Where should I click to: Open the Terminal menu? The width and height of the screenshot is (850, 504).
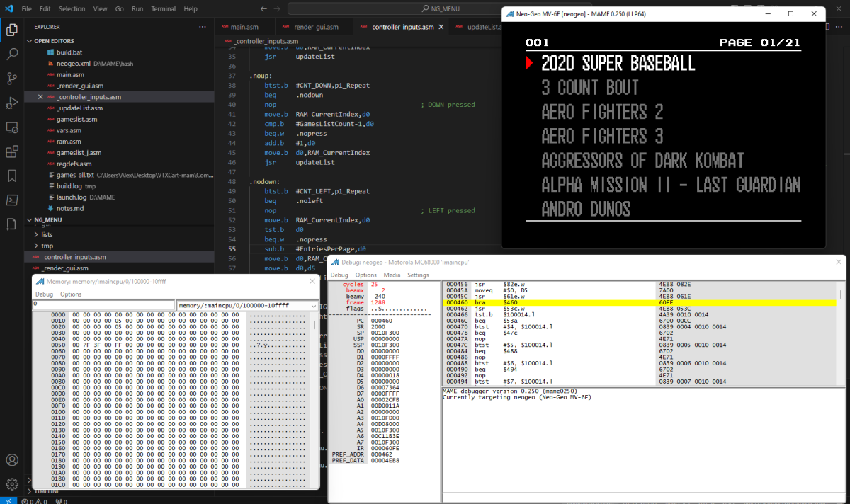(164, 9)
